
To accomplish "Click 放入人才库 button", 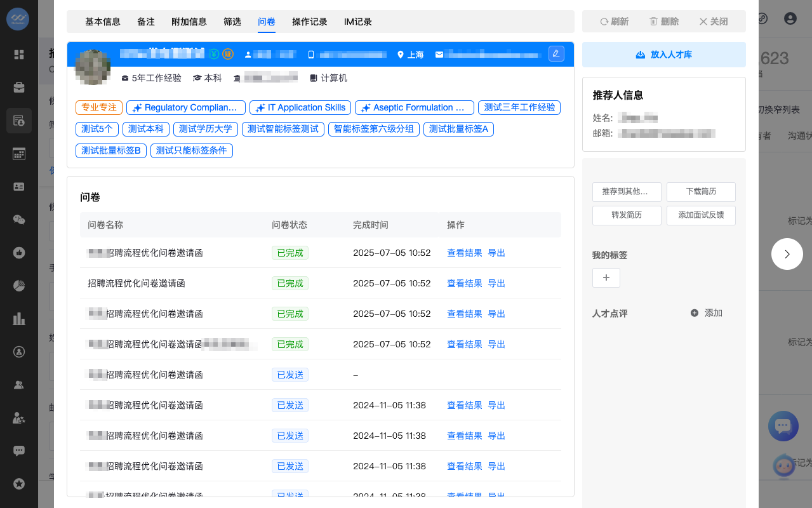I will click(663, 55).
